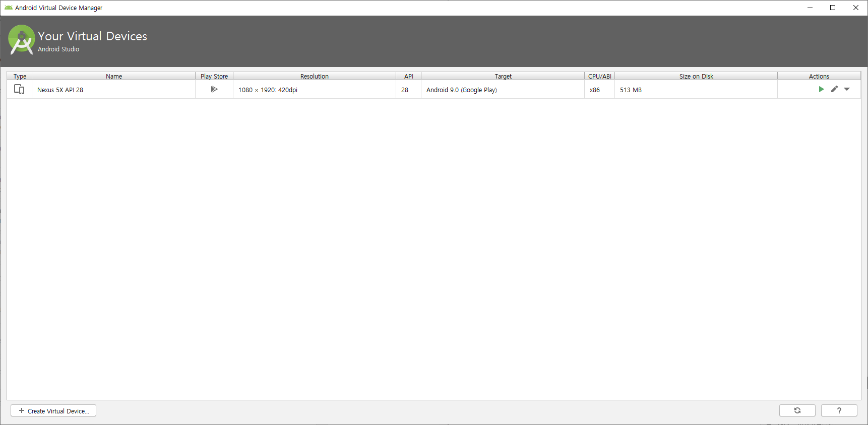Refresh the virtual devices list

[797, 410]
